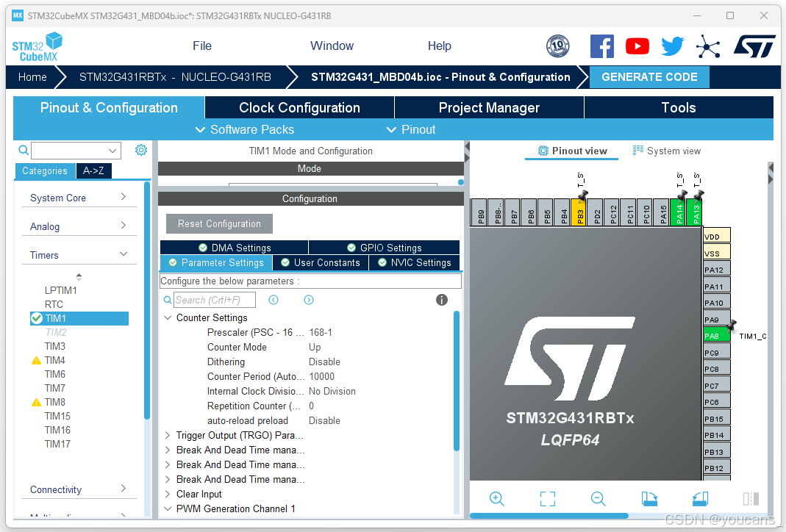
Task: Go to next parameter search result
Action: (x=309, y=300)
